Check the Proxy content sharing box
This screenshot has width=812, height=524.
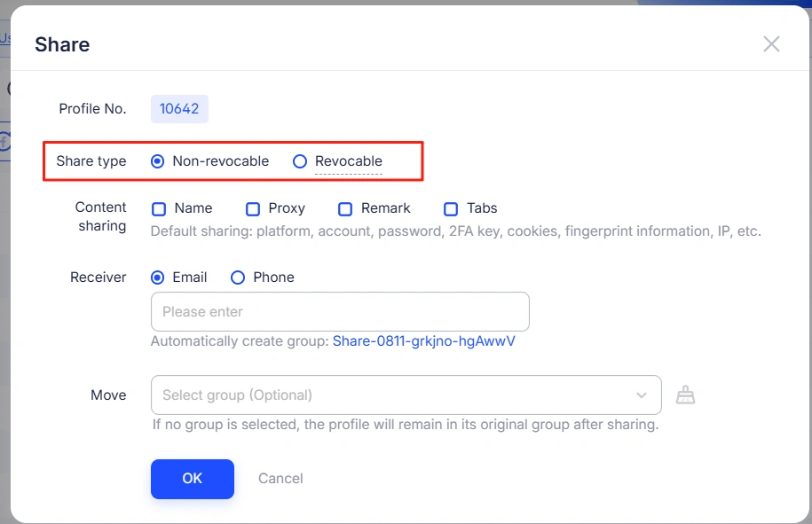tap(253, 209)
